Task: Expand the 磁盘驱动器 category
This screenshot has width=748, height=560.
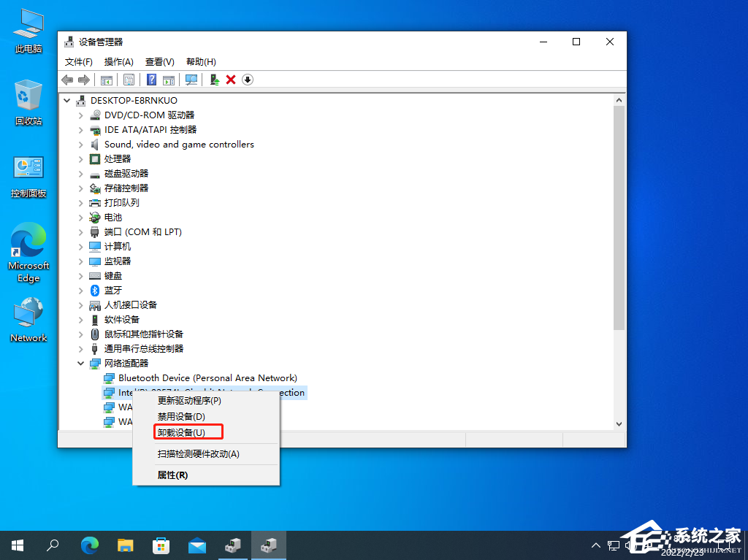Action: 80,173
